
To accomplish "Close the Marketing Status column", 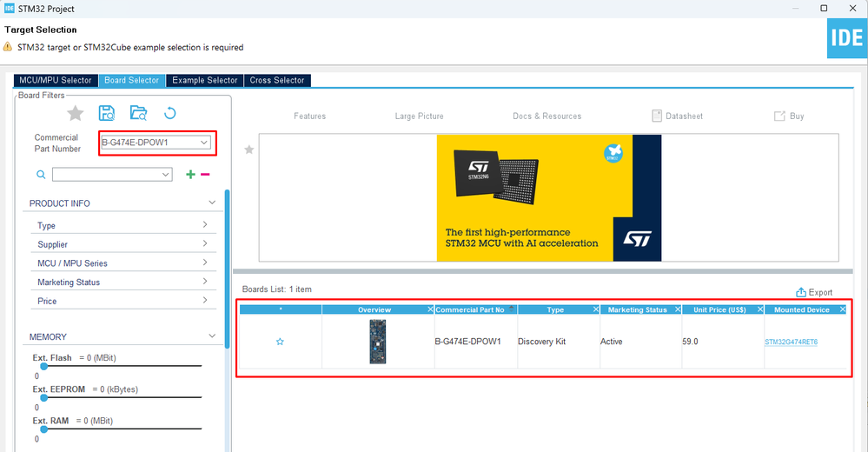I will click(678, 309).
